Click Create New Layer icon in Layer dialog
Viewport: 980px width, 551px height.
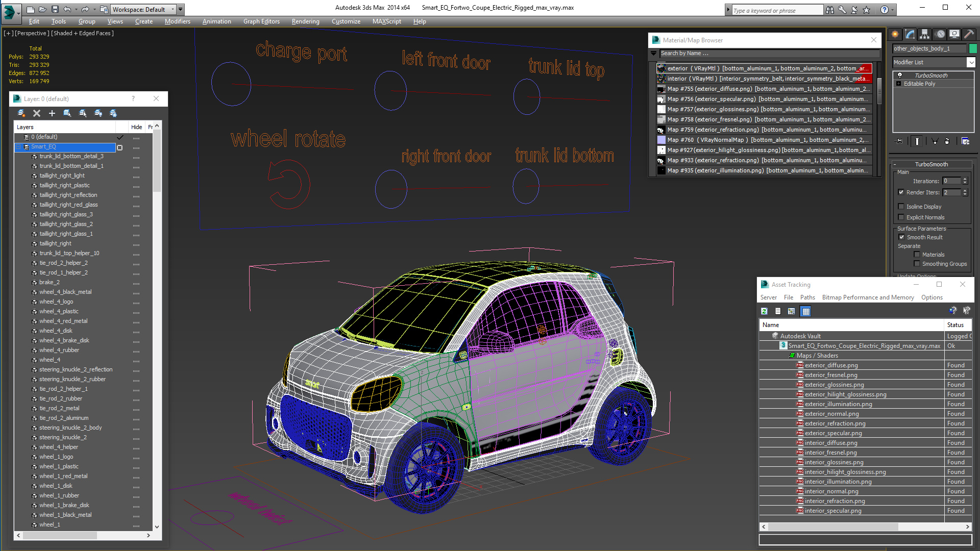tap(21, 113)
